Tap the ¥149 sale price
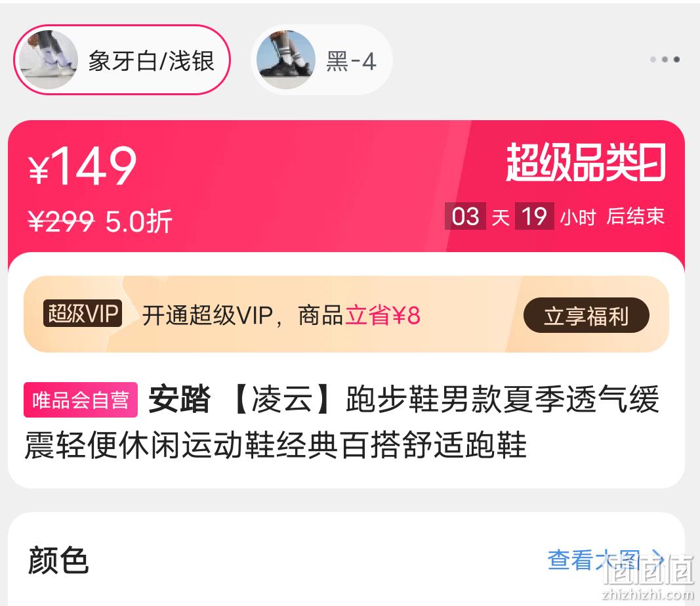 click(x=83, y=166)
